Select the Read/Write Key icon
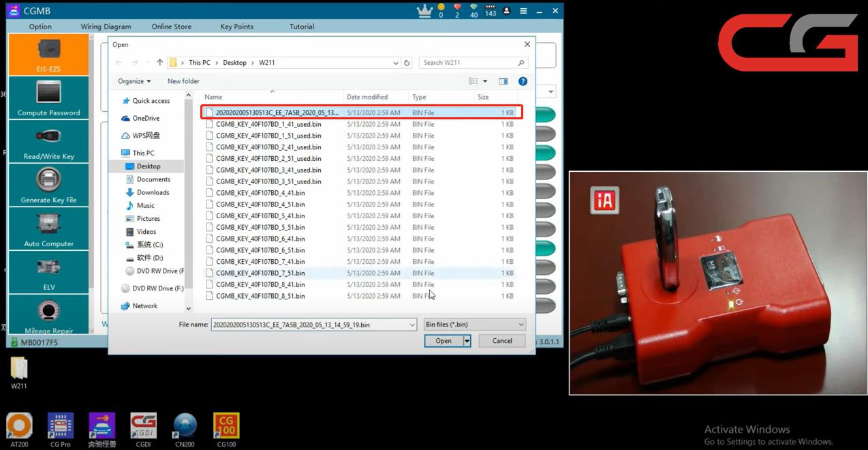Screen dimensions: 868x450 [x=48, y=142]
